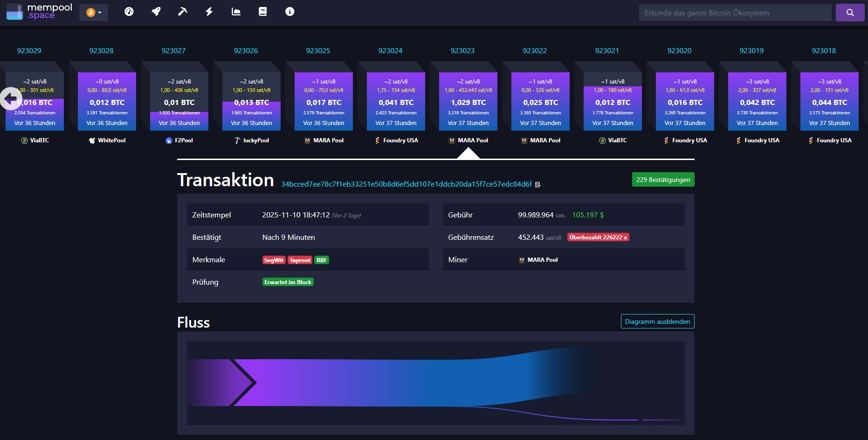Image resolution: width=868 pixels, height=440 pixels.
Task: Open ViaBTC pool under block 923029
Action: (35, 140)
